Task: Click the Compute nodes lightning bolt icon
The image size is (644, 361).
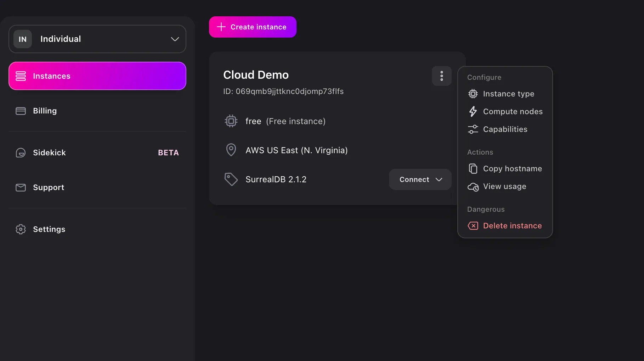Action: click(x=473, y=112)
